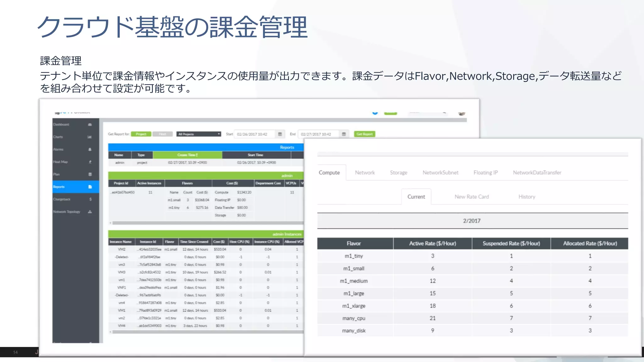This screenshot has width=644, height=362.
Task: Click Suspended Rate ($/Hour) column header
Action: [x=511, y=244]
